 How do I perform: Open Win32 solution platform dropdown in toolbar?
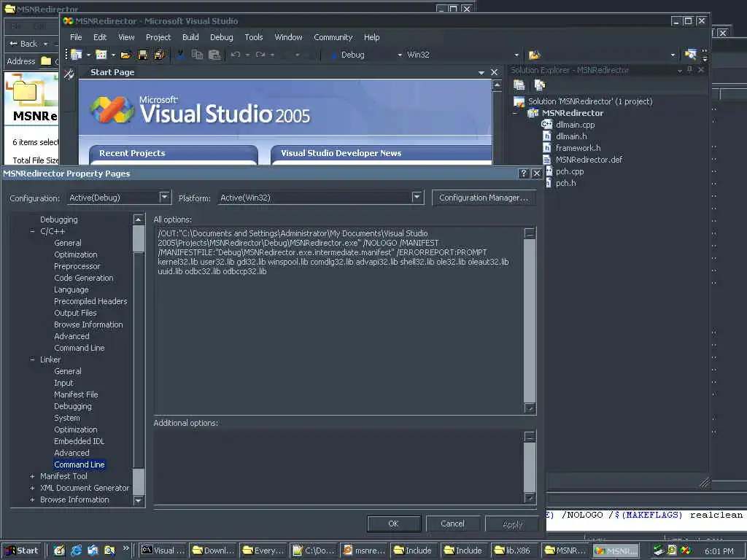pyautogui.click(x=516, y=55)
